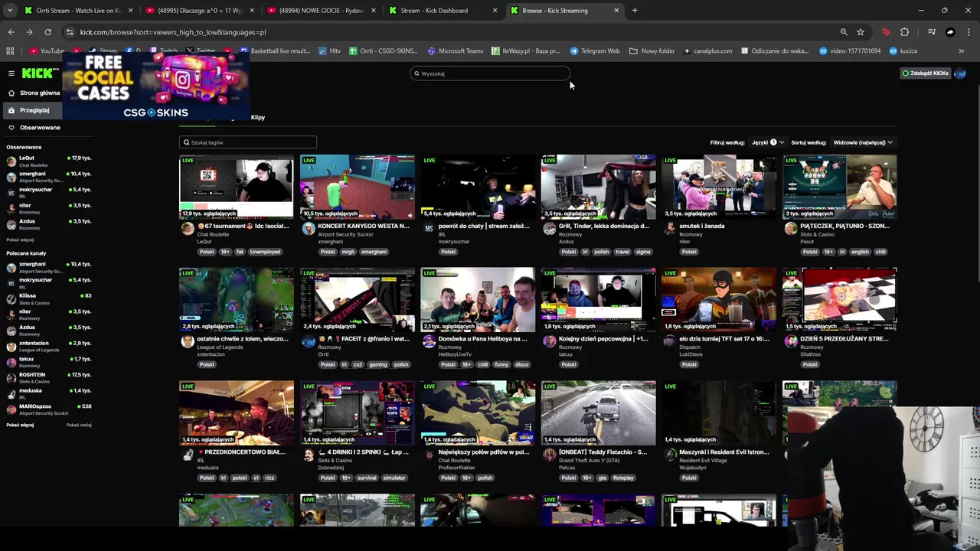Open xntentacion in Polecane kanały
The image size is (980, 551).
point(49,347)
